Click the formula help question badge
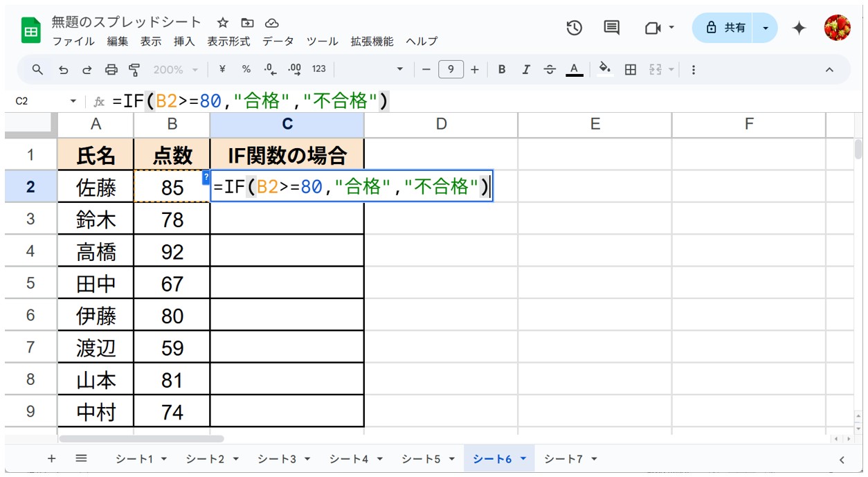The image size is (868, 477). (206, 178)
